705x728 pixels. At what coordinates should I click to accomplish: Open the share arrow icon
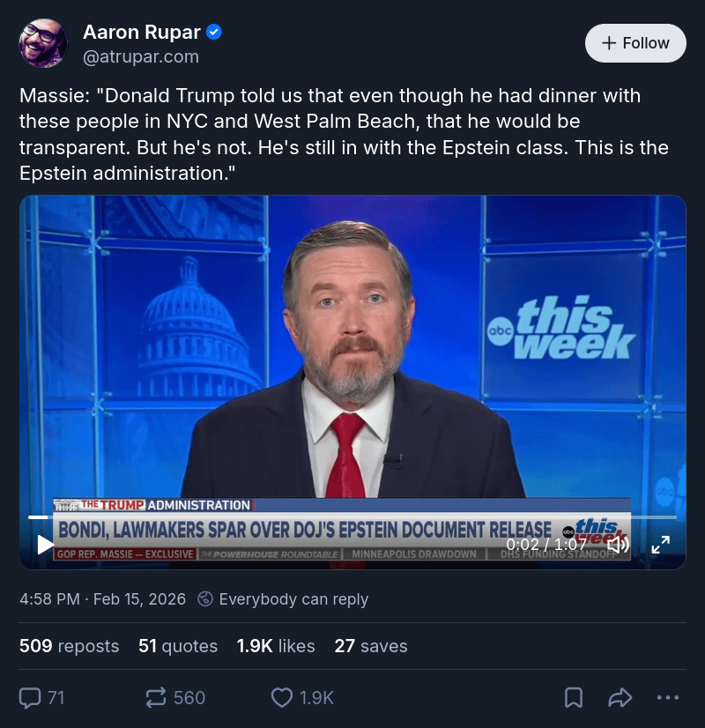click(x=620, y=698)
